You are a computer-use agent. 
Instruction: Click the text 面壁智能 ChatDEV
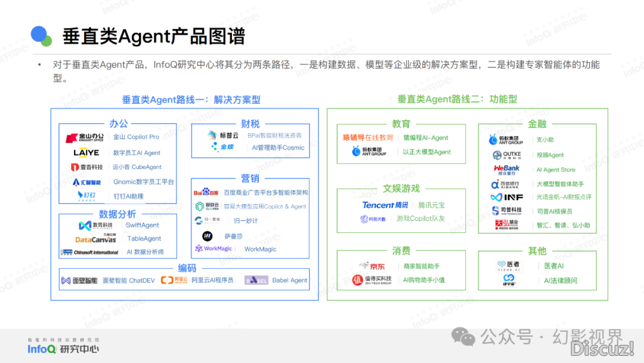pyautogui.click(x=129, y=281)
